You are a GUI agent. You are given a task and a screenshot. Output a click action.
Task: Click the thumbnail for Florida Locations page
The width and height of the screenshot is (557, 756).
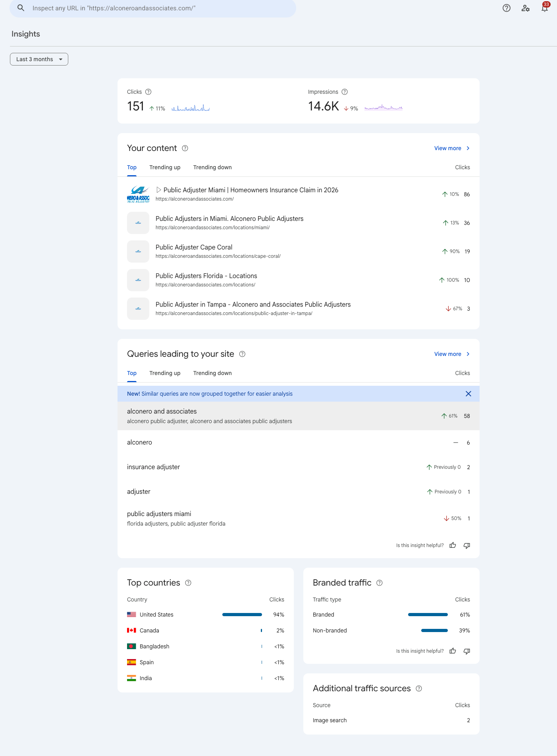coord(138,280)
